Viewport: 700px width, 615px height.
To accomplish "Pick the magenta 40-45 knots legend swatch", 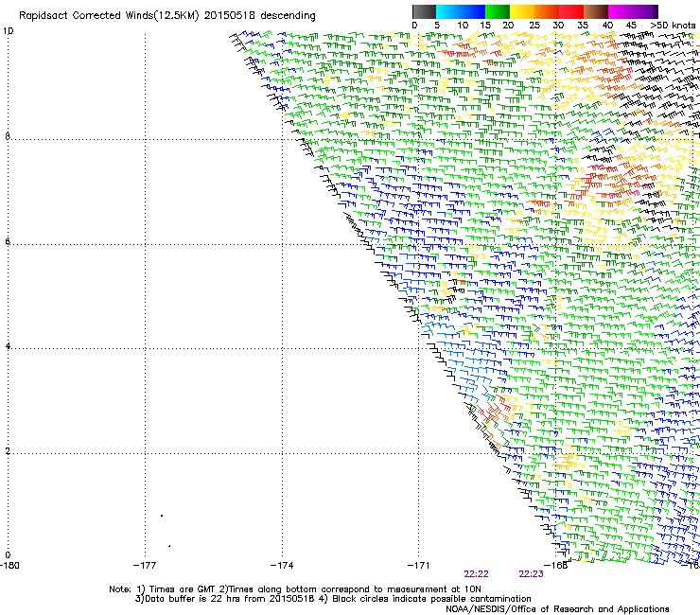I will tap(621, 11).
